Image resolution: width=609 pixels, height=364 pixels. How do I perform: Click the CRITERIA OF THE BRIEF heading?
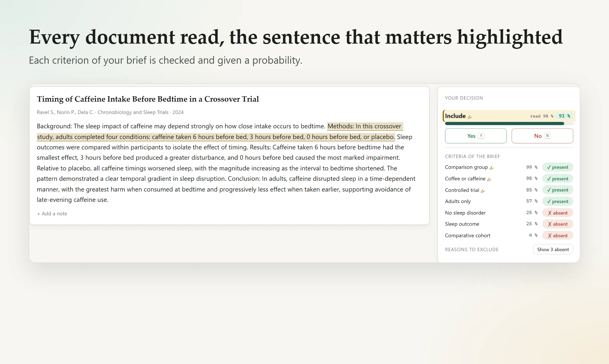(x=472, y=156)
